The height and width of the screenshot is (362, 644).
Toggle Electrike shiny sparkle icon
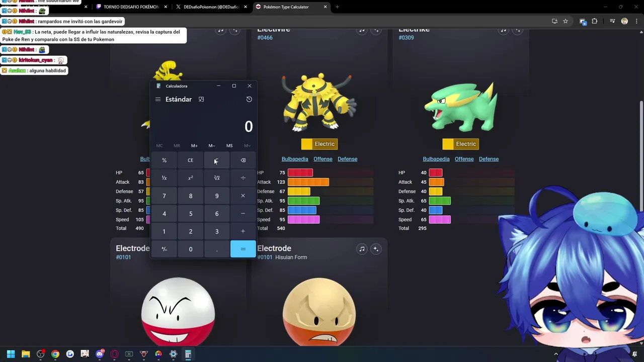[x=517, y=31]
